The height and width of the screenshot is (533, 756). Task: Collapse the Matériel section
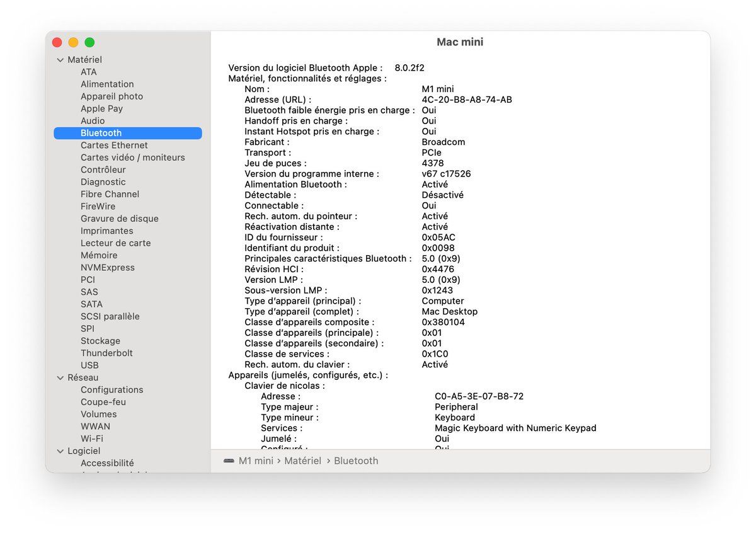pos(60,60)
